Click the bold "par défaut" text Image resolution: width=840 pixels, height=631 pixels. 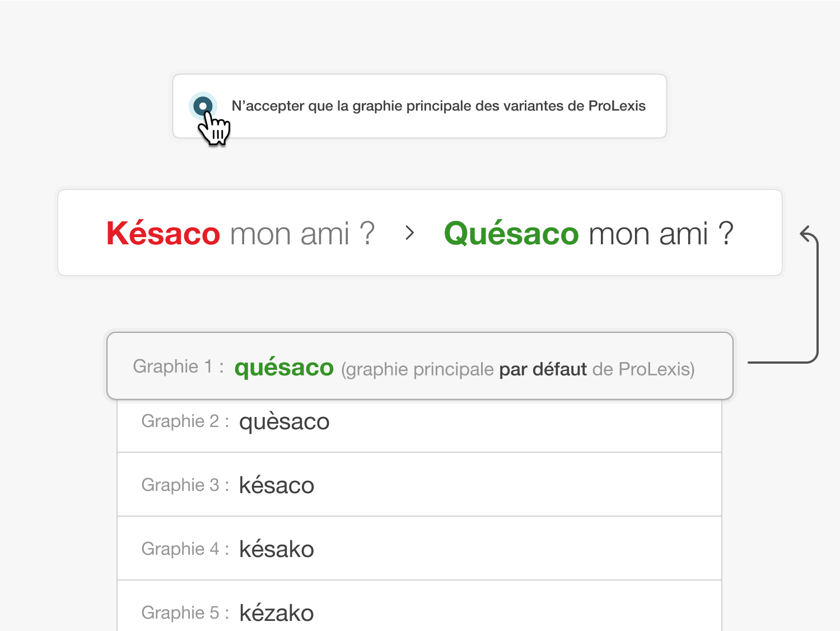(x=543, y=369)
